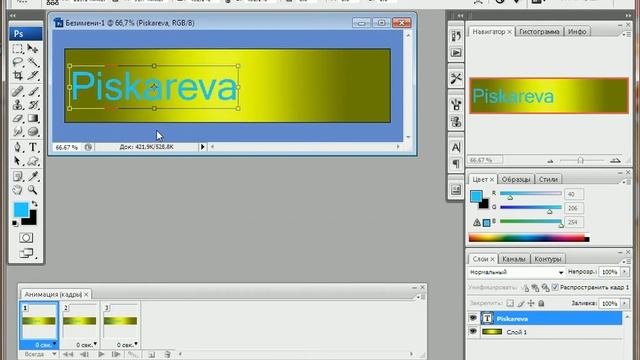This screenshot has height=360, width=640.
Task: Open the Стили styles tab
Action: [x=548, y=179]
